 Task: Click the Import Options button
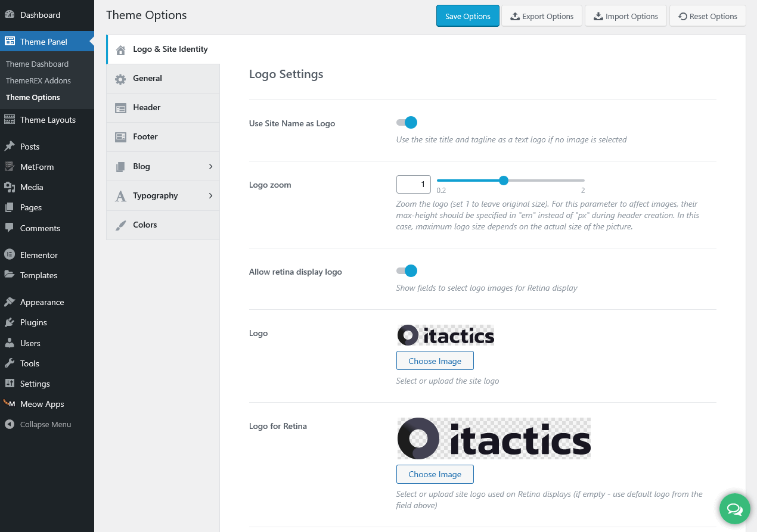[x=626, y=16]
